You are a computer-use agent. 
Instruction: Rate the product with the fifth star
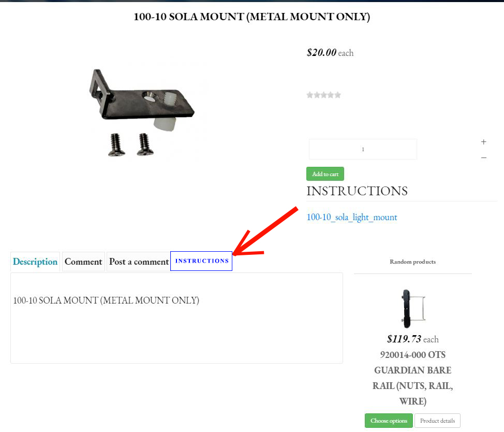coord(337,95)
